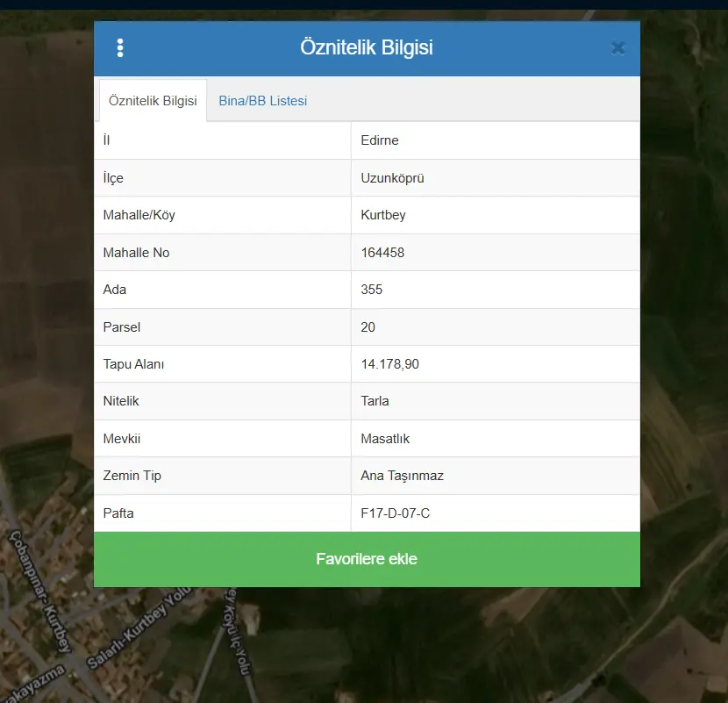This screenshot has height=703, width=728.
Task: Click the Çobanpınar-Kurtbey road label on map
Action: 40,591
